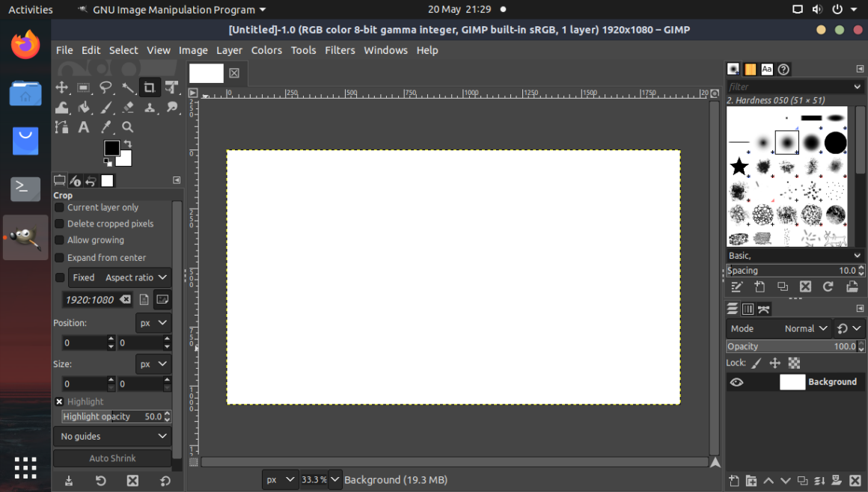Select the Zoom tool
This screenshot has width=868, height=492.
coord(127,127)
